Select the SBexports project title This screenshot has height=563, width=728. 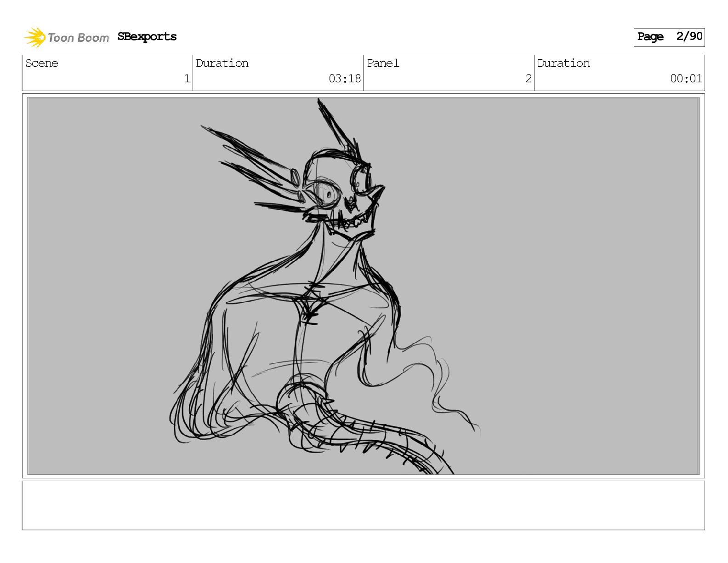point(147,37)
